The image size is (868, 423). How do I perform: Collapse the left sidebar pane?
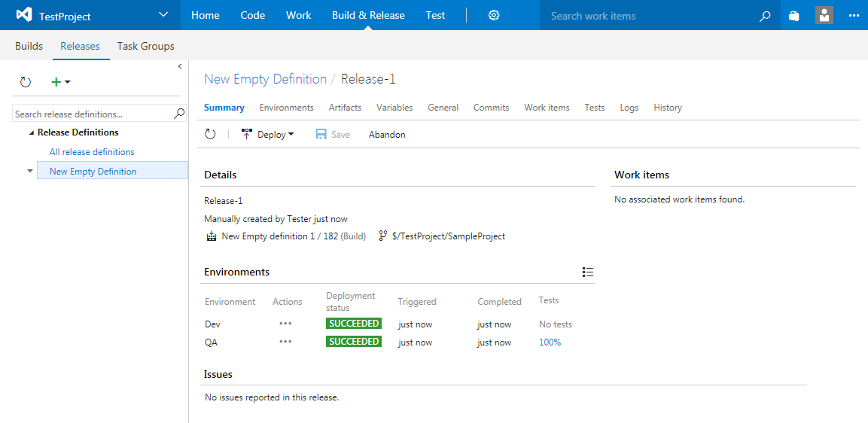coord(180,67)
